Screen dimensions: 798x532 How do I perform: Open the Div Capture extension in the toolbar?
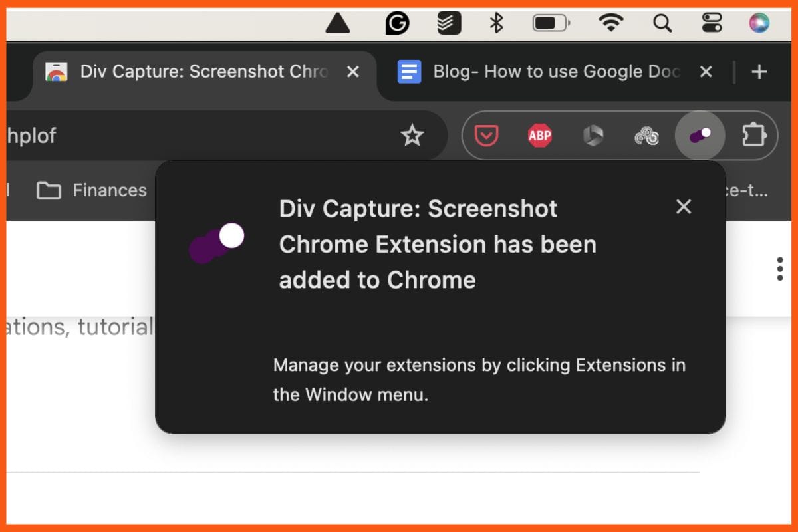(x=700, y=136)
